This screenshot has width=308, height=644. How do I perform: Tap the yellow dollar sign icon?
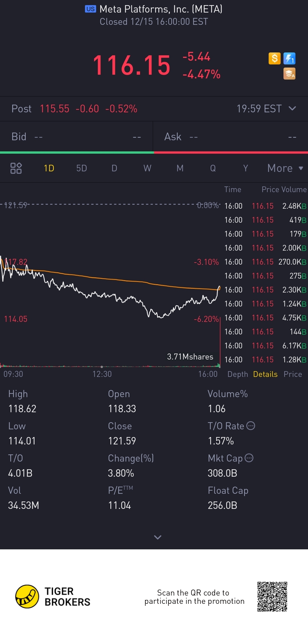[275, 58]
